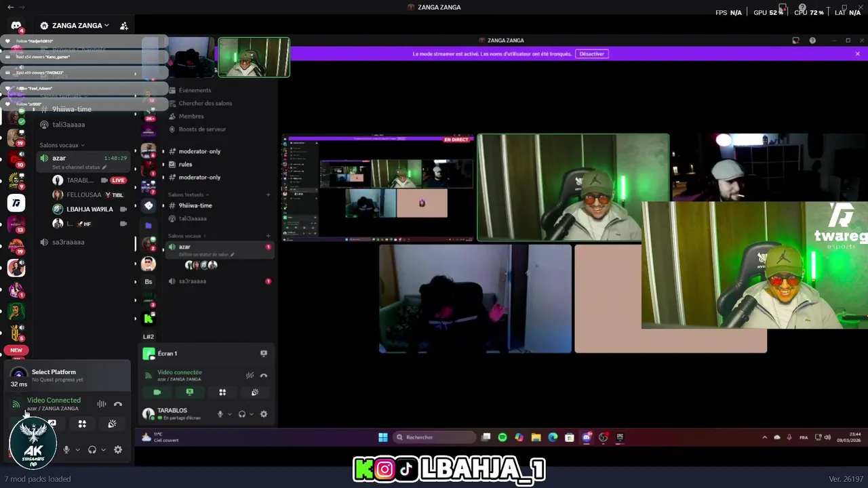The height and width of the screenshot is (488, 868).
Task: Toggle deafen headphones in the English Discord panel
Action: 92,449
